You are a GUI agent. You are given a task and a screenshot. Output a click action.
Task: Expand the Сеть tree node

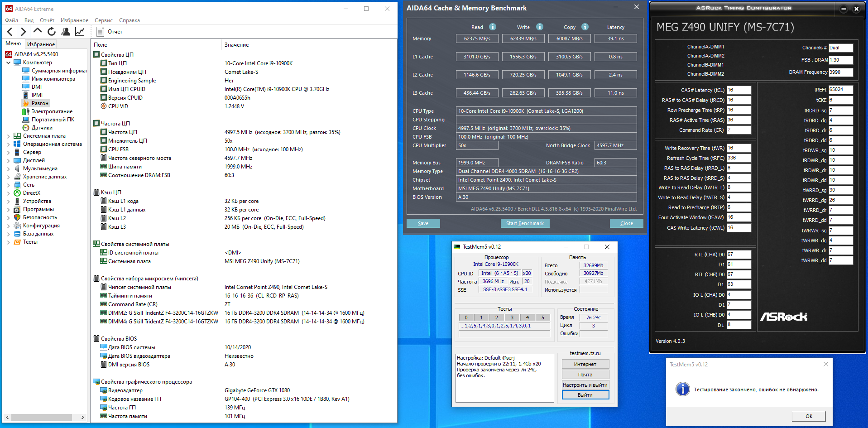(8, 185)
